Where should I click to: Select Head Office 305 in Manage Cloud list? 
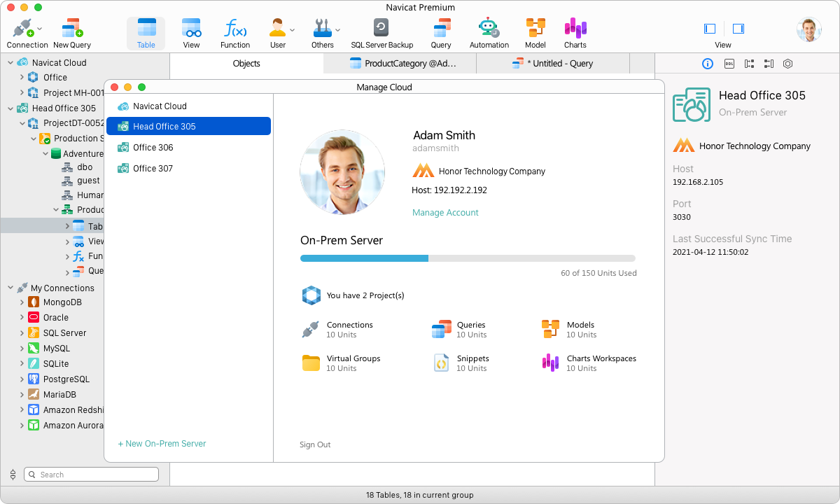pos(188,127)
